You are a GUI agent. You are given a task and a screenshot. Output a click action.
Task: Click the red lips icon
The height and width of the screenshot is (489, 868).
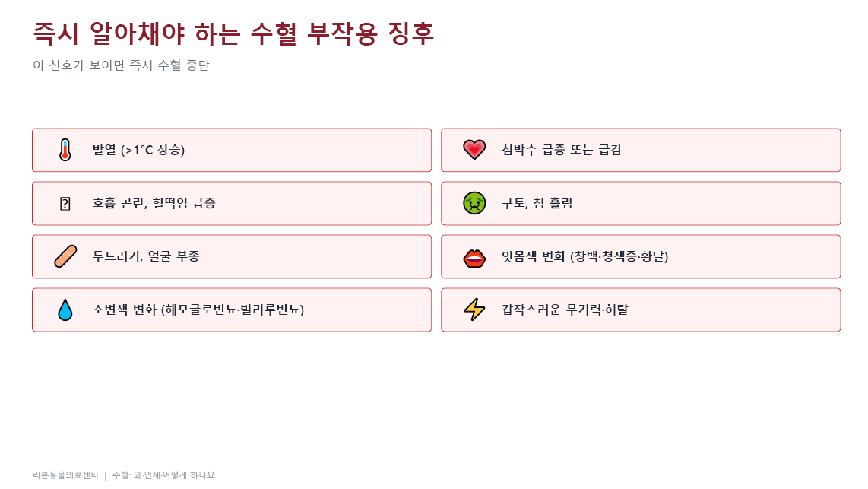[x=474, y=258]
